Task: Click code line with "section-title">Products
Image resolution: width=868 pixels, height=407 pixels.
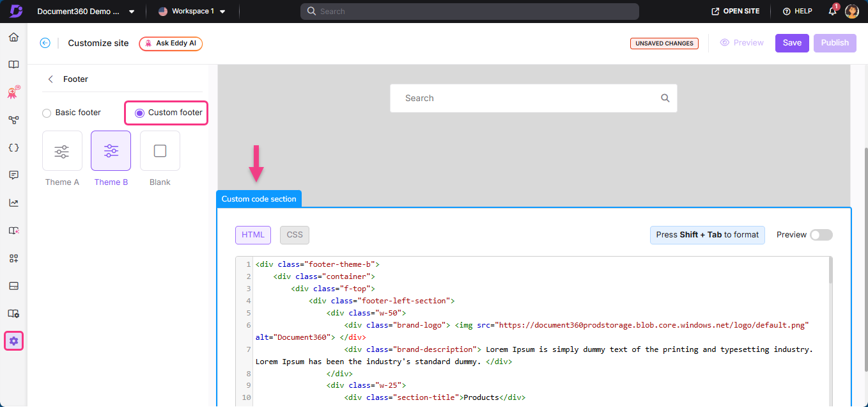Action: click(435, 397)
